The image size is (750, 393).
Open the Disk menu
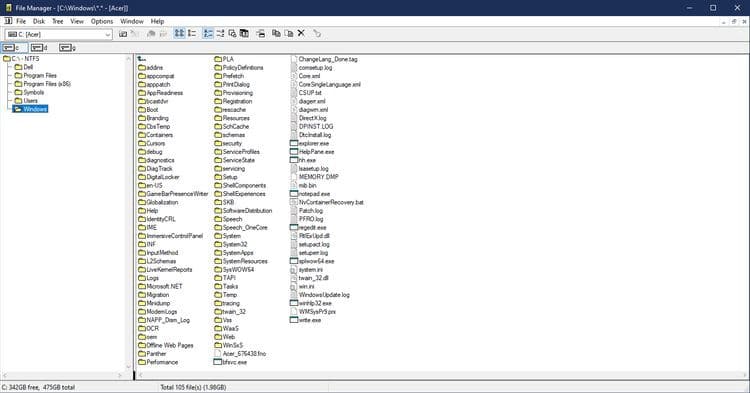pyautogui.click(x=39, y=21)
